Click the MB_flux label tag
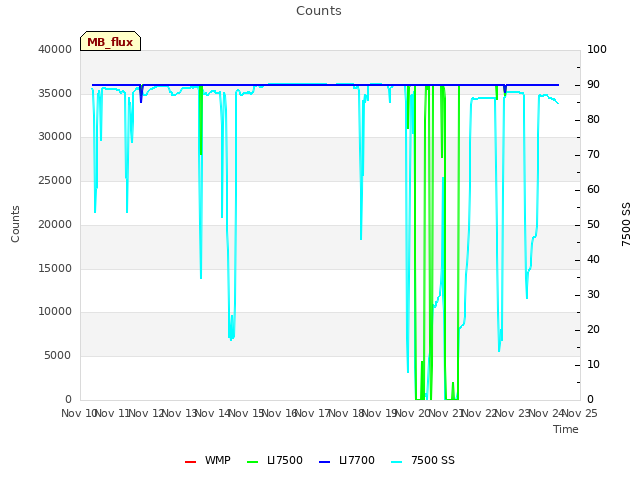The width and height of the screenshot is (640, 480). click(110, 41)
